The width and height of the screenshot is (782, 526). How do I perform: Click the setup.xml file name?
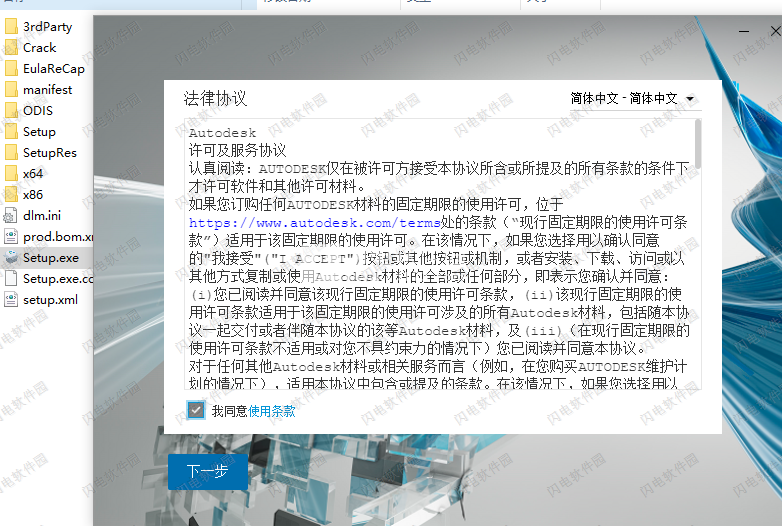[50, 300]
